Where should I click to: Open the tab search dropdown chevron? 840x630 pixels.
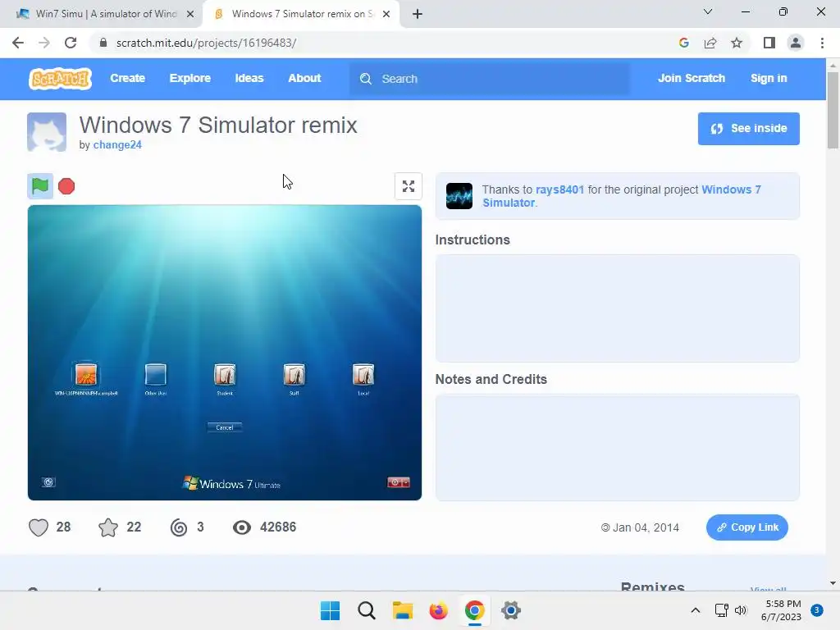pos(708,11)
